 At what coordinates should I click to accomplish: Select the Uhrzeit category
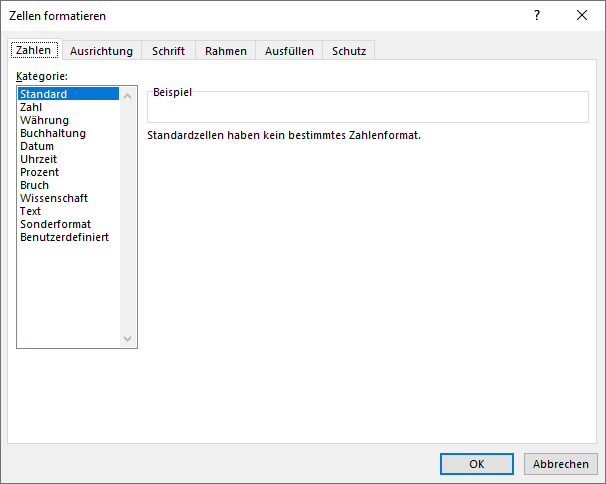point(68,159)
